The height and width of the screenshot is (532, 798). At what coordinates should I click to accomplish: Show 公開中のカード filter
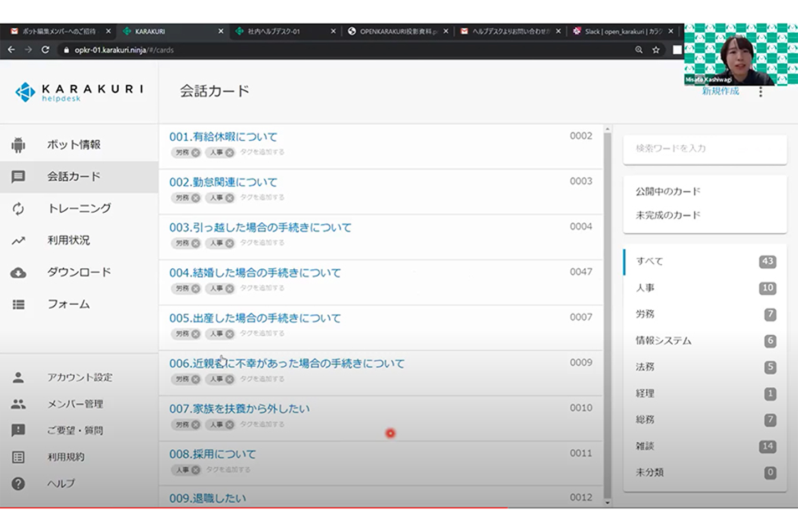click(x=668, y=191)
